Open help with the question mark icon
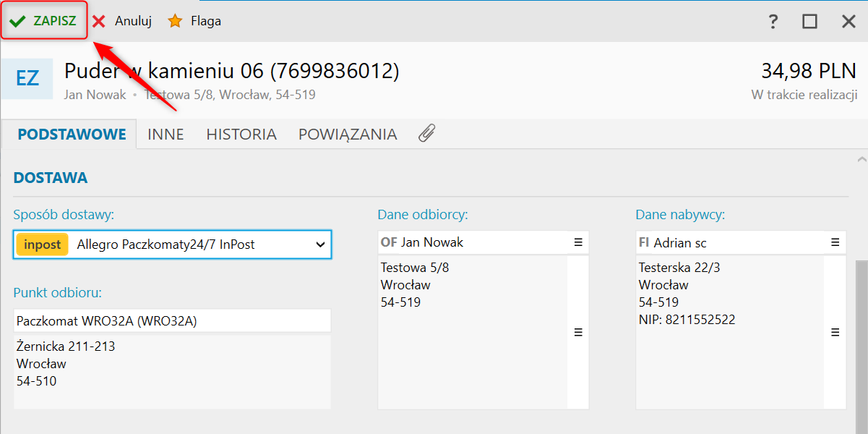Screen dimensions: 868x434 click(x=773, y=21)
